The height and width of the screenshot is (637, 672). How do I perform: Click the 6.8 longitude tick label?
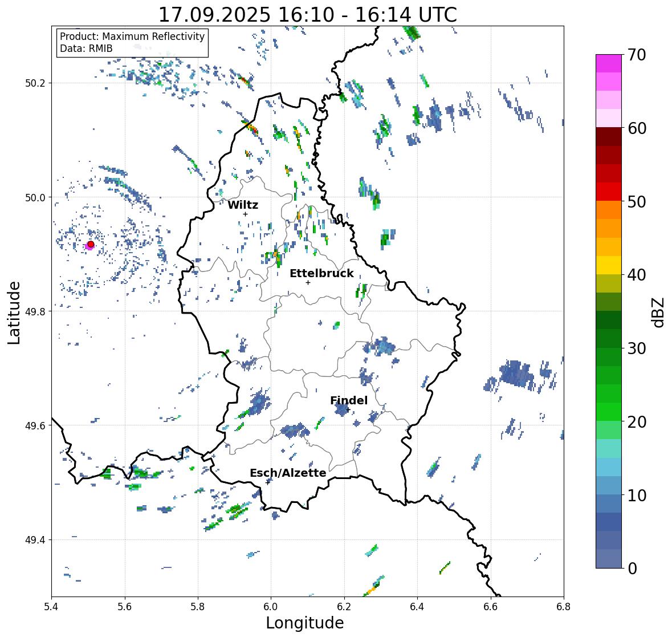[x=564, y=607]
